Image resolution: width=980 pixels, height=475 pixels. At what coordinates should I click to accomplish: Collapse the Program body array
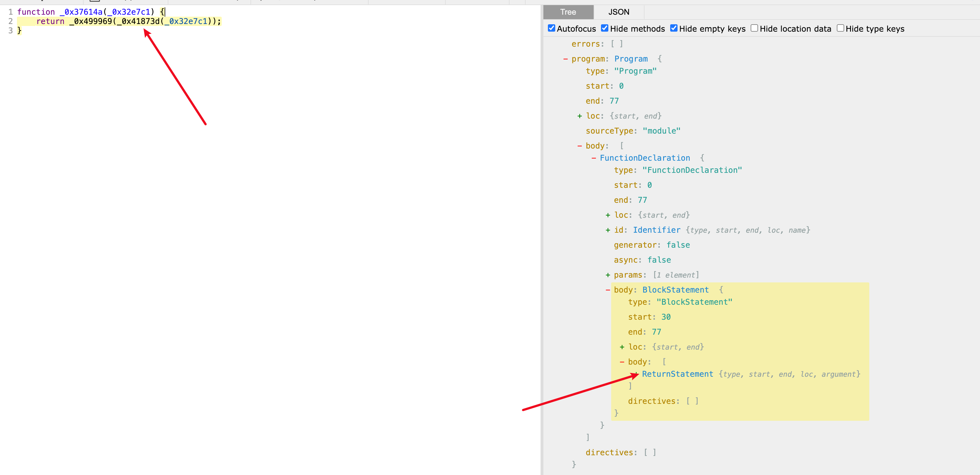point(580,146)
